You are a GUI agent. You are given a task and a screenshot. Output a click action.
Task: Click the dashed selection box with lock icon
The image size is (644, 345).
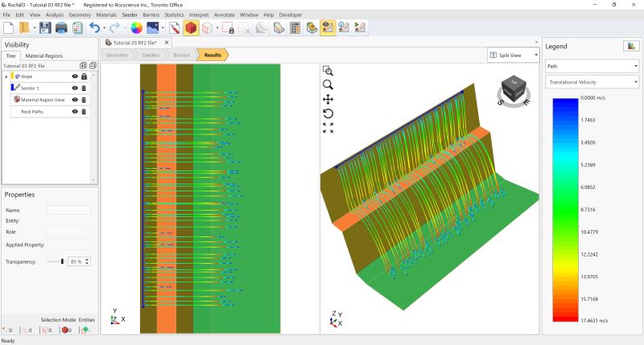click(x=228, y=28)
